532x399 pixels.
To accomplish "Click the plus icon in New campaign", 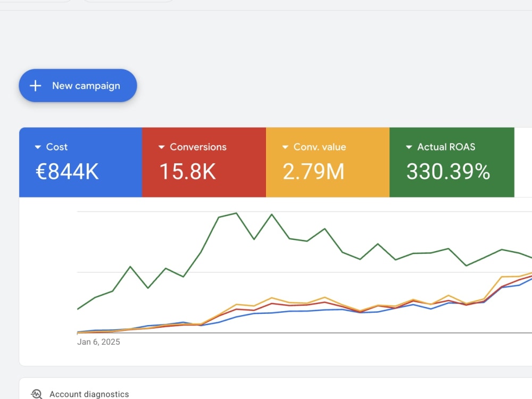I will coord(35,86).
